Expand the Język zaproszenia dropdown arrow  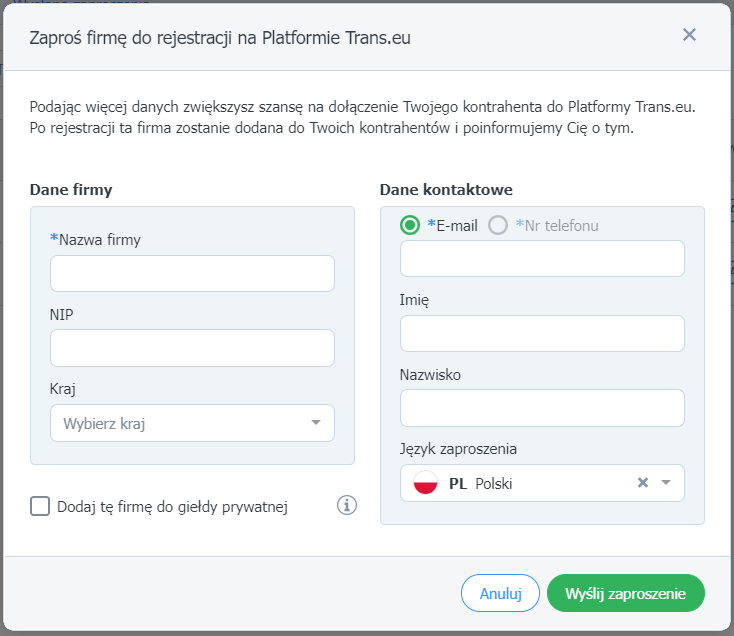point(666,482)
